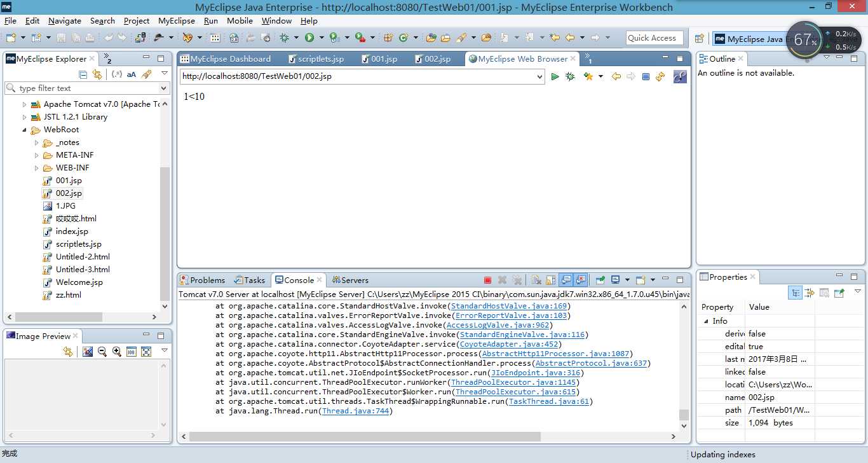Expand the Apache Tomcat v7.0 tree node
This screenshot has height=463, width=868.
(x=25, y=104)
